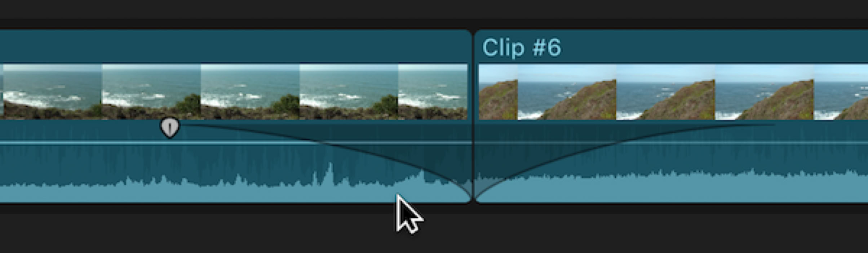Click the left clip's third filmstrip frame
This screenshot has width=868, height=253.
point(250,92)
